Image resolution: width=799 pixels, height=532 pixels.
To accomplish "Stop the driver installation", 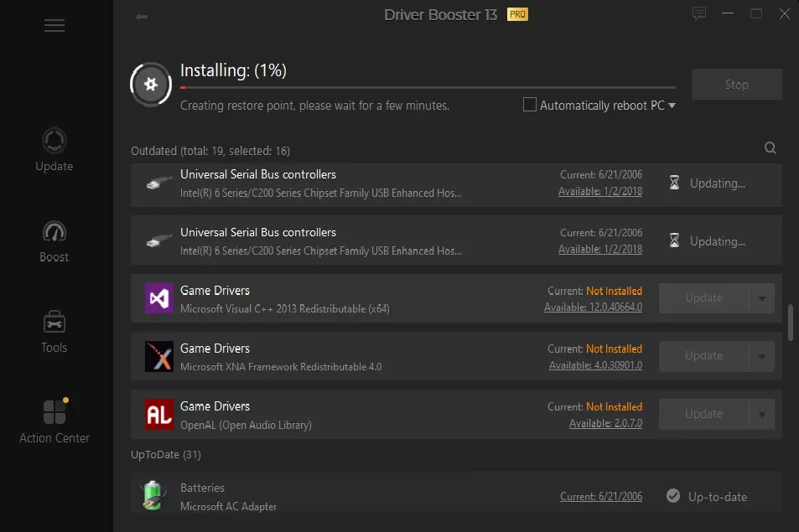I will coord(736,85).
